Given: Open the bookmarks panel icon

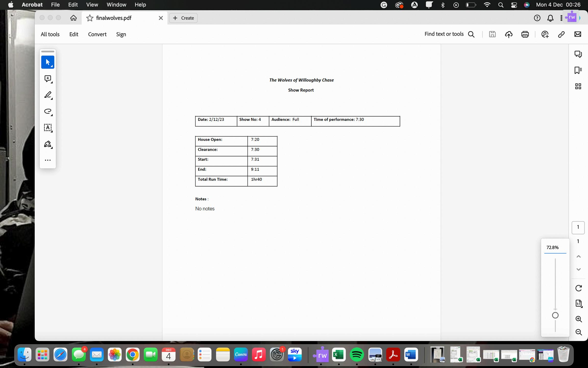Looking at the screenshot, I should 578,70.
